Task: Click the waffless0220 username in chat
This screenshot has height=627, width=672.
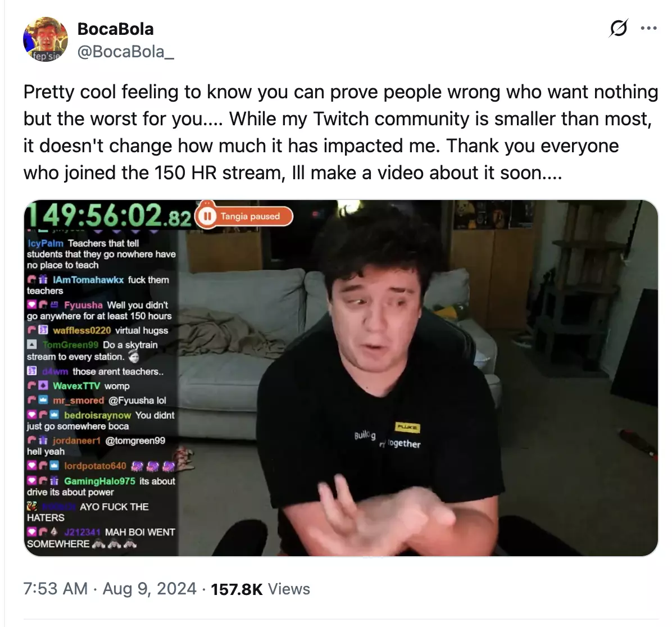Action: (82, 330)
